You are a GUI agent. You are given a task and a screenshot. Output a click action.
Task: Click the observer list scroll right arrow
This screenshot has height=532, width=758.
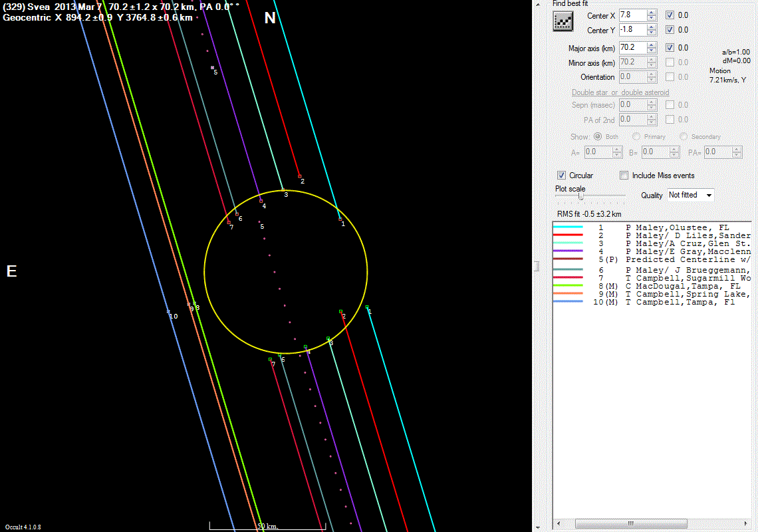[745, 523]
